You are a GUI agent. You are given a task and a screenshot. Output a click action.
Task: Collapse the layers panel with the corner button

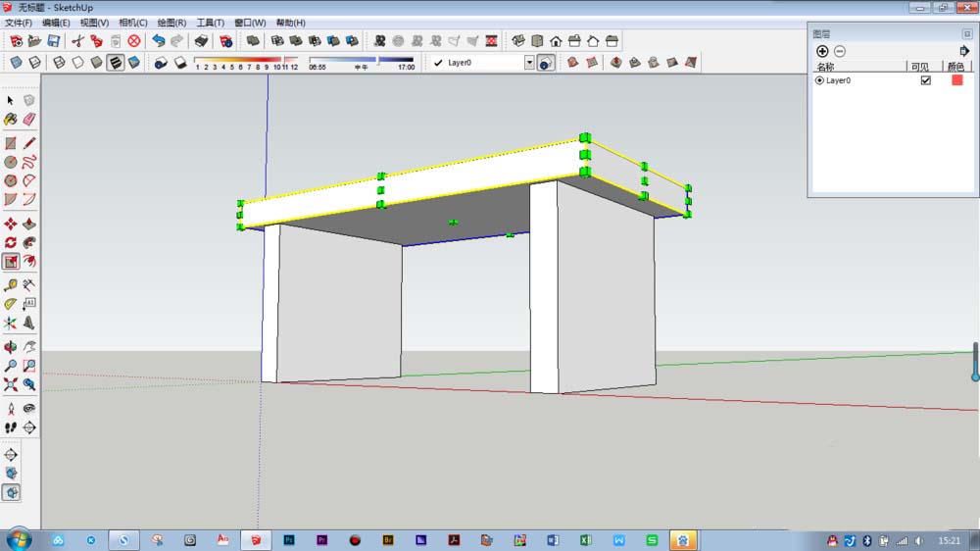tap(967, 33)
